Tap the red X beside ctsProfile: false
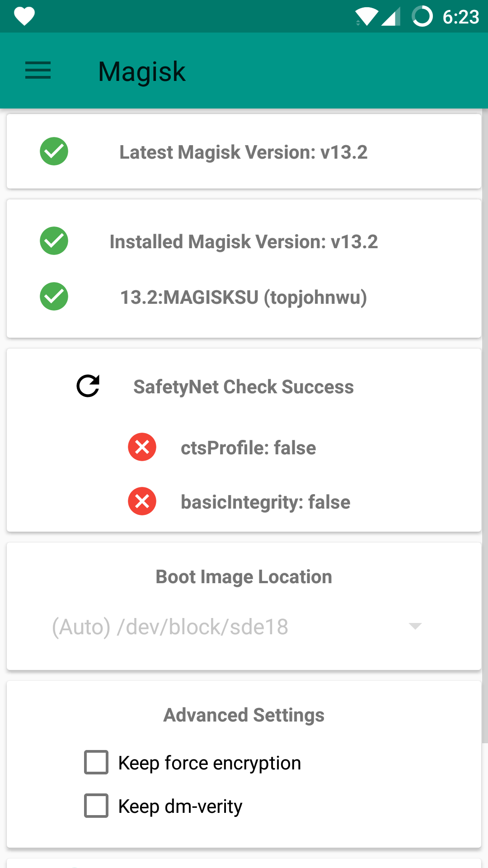 (142, 447)
